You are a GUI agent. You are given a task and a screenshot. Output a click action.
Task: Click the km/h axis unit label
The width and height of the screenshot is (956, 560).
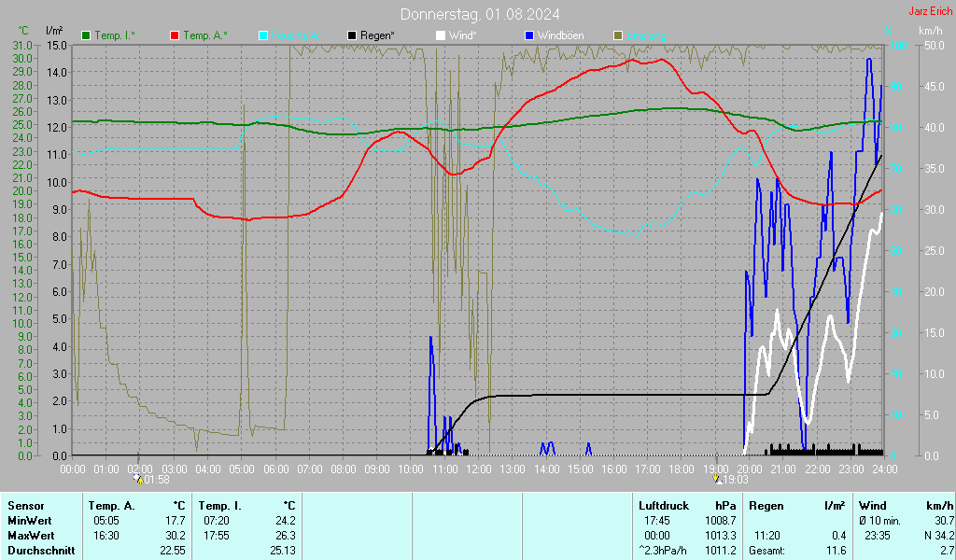click(x=930, y=31)
